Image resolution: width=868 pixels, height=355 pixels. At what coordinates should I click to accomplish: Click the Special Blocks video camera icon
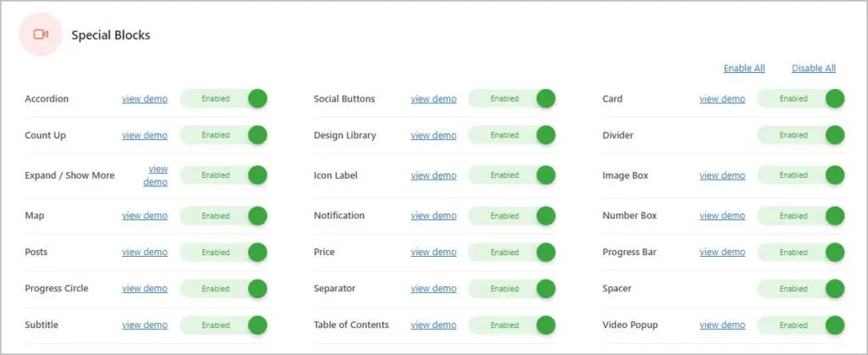[x=41, y=34]
